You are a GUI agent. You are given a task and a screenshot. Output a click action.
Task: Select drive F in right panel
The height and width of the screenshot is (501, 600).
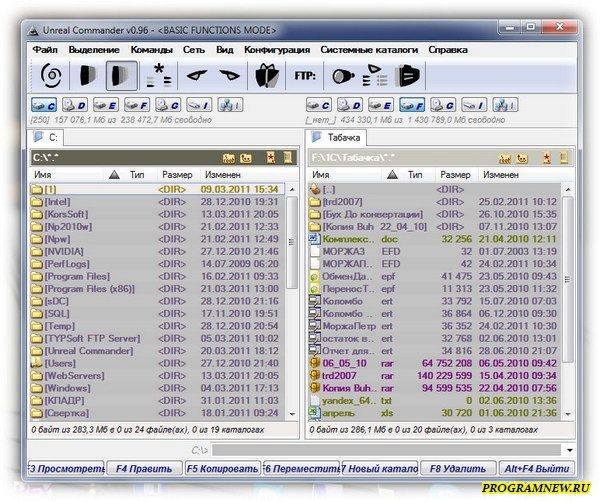[412, 105]
